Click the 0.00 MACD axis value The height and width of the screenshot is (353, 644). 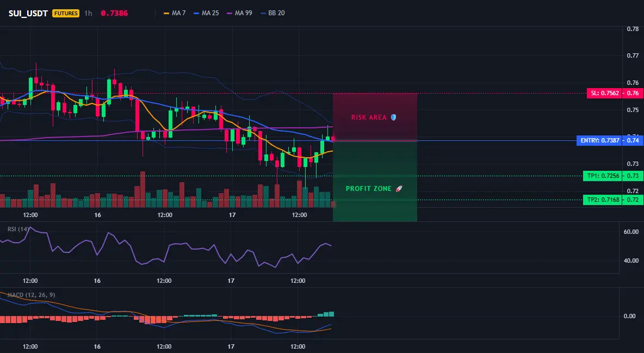pos(630,316)
